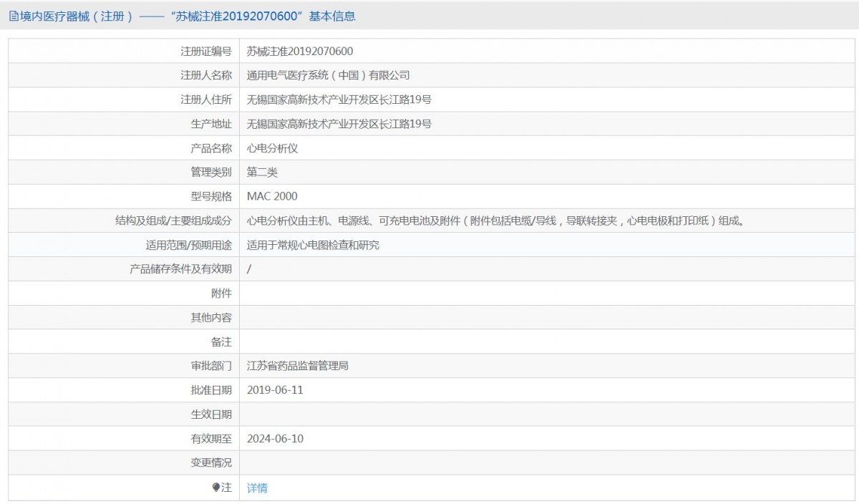Click the 产品储存条件及有效期 label
859x504 pixels.
[x=180, y=269]
